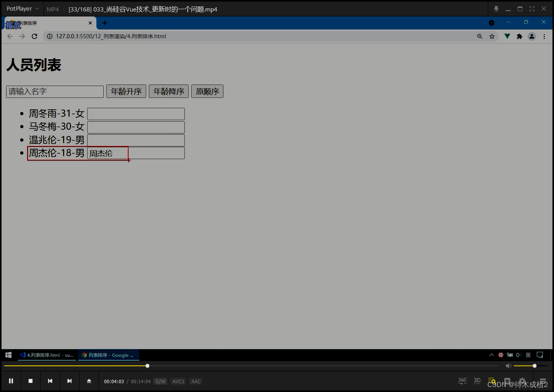Click input box beside 温兆伦-19-男
This screenshot has width=554, height=392.
point(136,140)
